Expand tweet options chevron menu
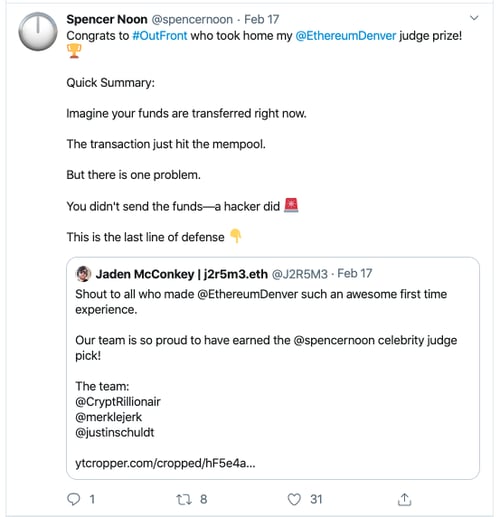The height and width of the screenshot is (517, 500). pyautogui.click(x=474, y=18)
